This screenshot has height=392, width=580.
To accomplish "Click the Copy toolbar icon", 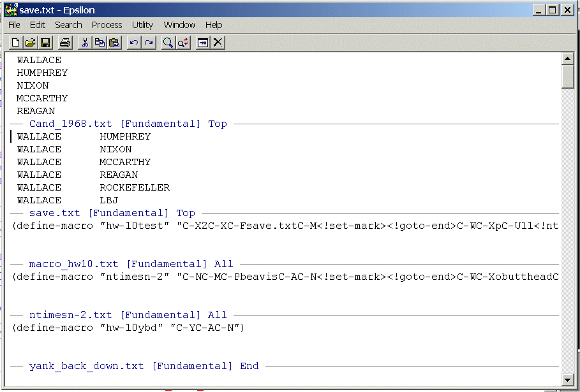I will [x=100, y=43].
